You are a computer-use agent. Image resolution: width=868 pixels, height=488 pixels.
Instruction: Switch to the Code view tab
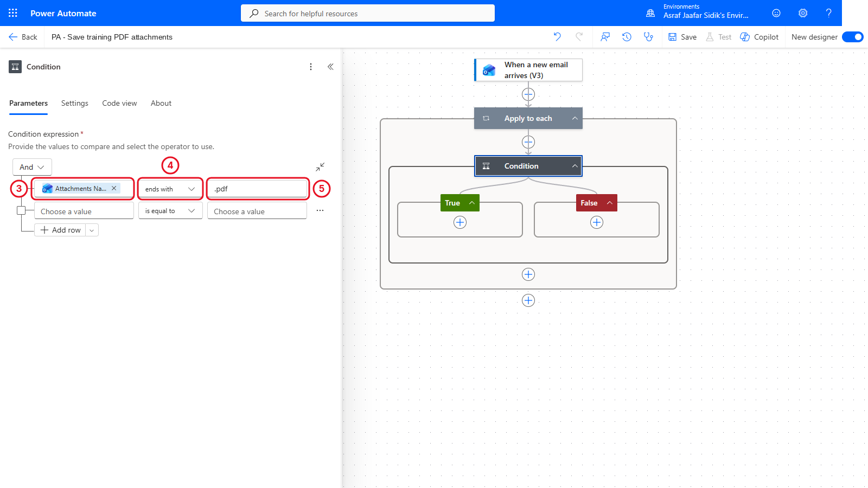(x=119, y=103)
